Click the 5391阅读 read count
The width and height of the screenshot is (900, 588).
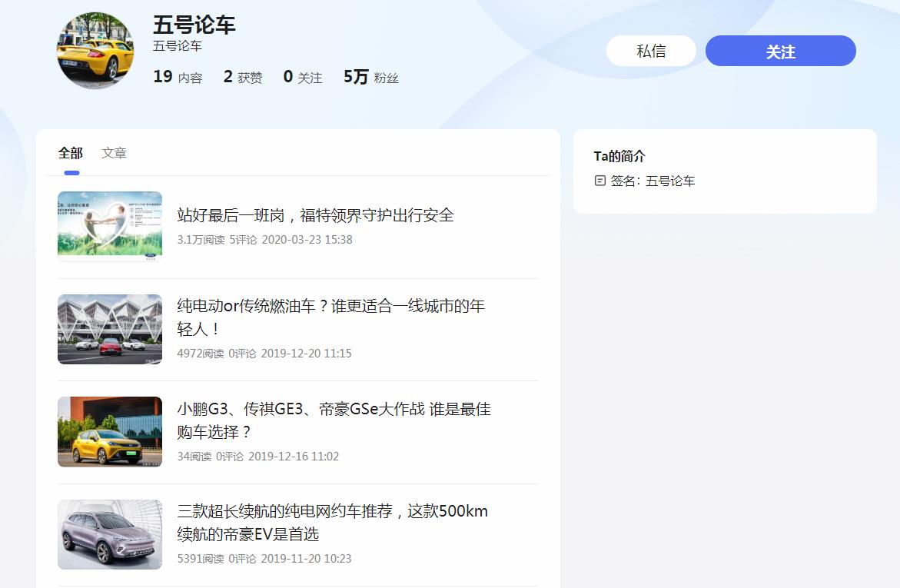click(x=201, y=558)
